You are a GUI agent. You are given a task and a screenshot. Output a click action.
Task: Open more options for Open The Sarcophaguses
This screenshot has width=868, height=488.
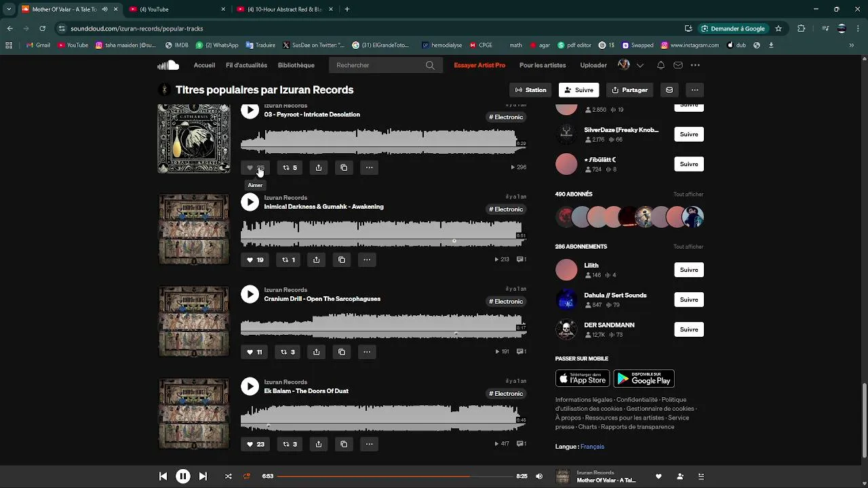pyautogui.click(x=367, y=352)
